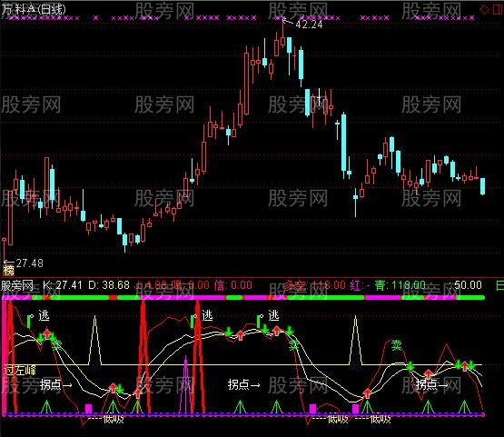
Task: Click the K: 27.41 indicator value
Action: tap(63, 285)
